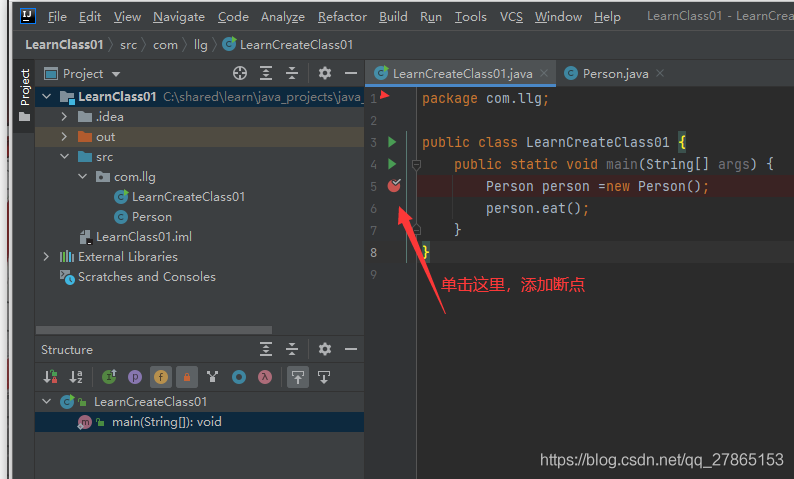Viewport: 794px width, 479px height.
Task: Select LearnClass01.iml file
Action: (x=144, y=236)
